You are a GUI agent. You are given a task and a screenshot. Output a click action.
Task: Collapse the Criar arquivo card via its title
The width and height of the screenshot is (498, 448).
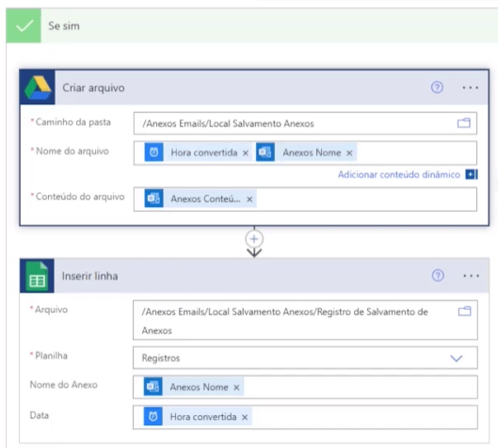tap(93, 88)
